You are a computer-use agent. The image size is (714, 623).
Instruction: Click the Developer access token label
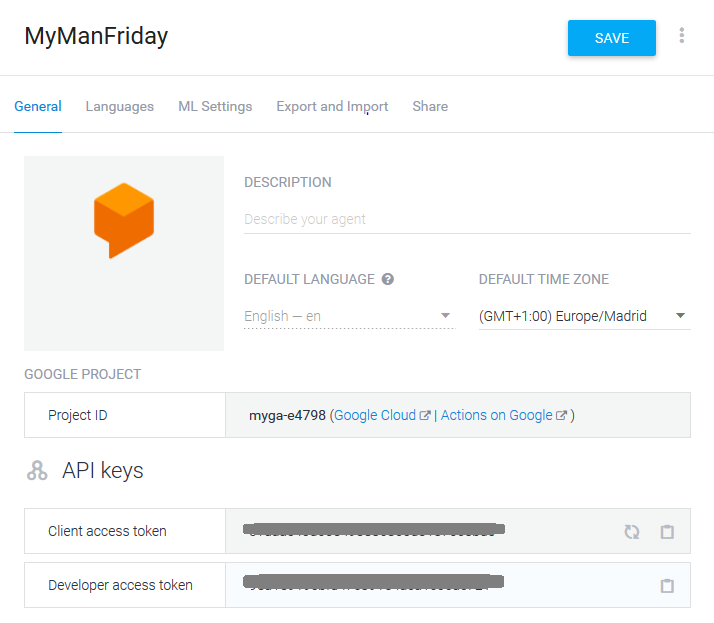tap(120, 585)
